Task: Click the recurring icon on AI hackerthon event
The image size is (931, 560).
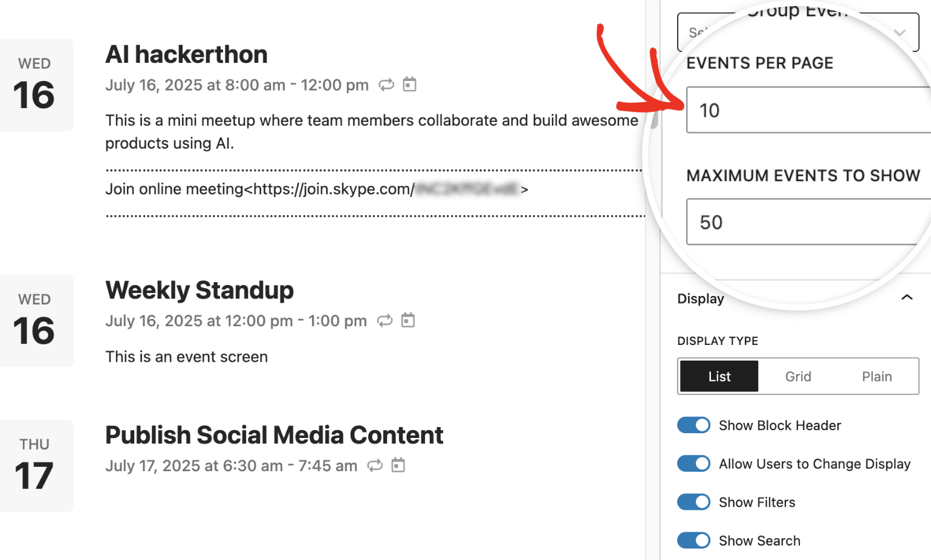Action: [386, 85]
